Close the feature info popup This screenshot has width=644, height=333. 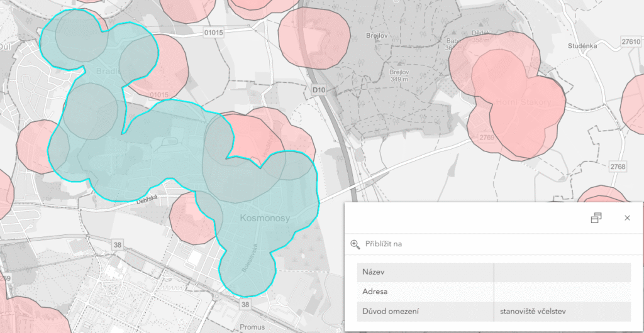point(627,218)
